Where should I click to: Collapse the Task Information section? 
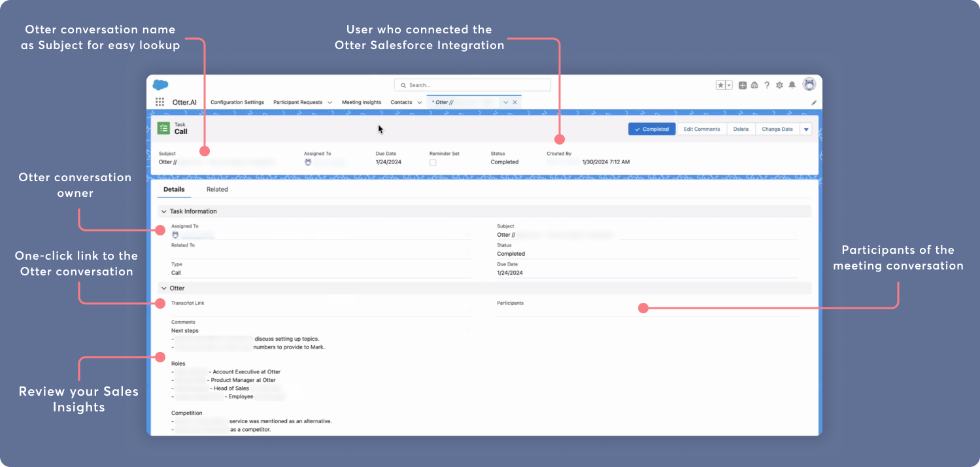coord(164,211)
